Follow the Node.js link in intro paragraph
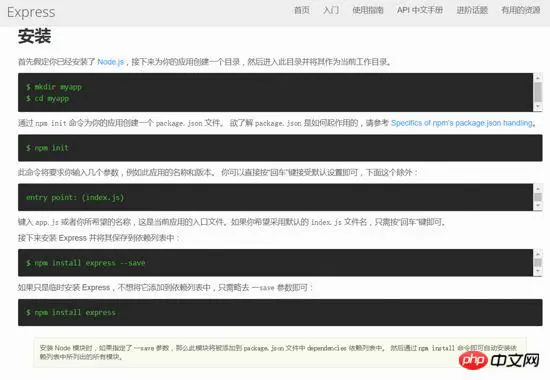The width and height of the screenshot is (550, 380). point(110,62)
